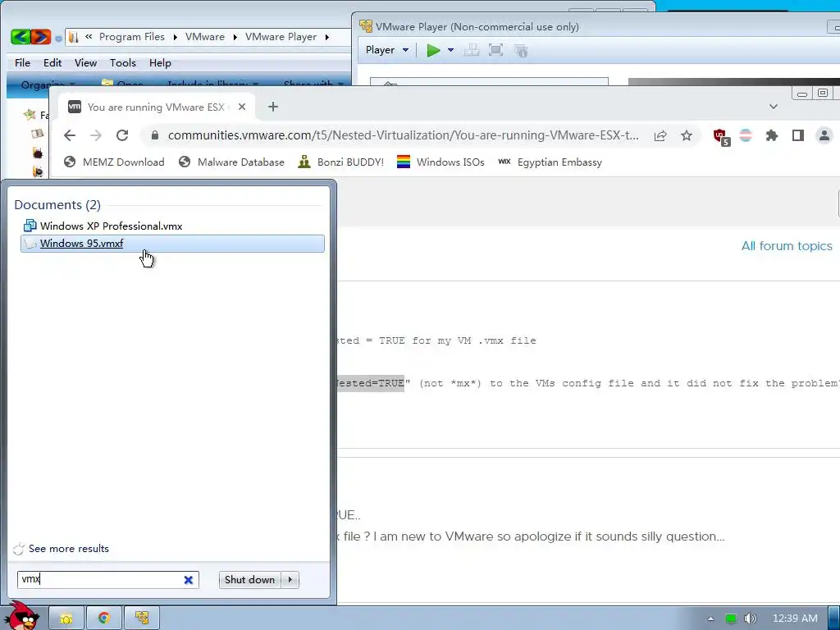This screenshot has width=840, height=630.
Task: Open the File menu in Explorer
Action: (x=22, y=62)
